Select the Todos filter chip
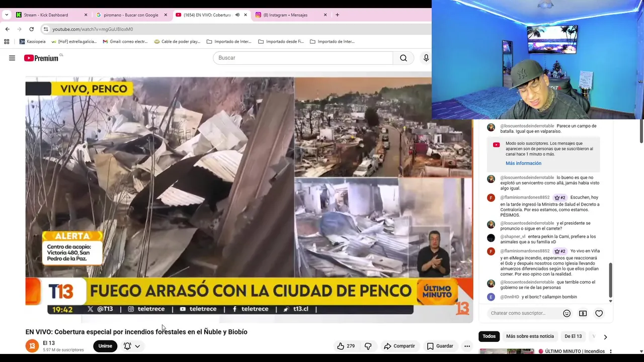The height and width of the screenshot is (362, 644). click(x=489, y=336)
